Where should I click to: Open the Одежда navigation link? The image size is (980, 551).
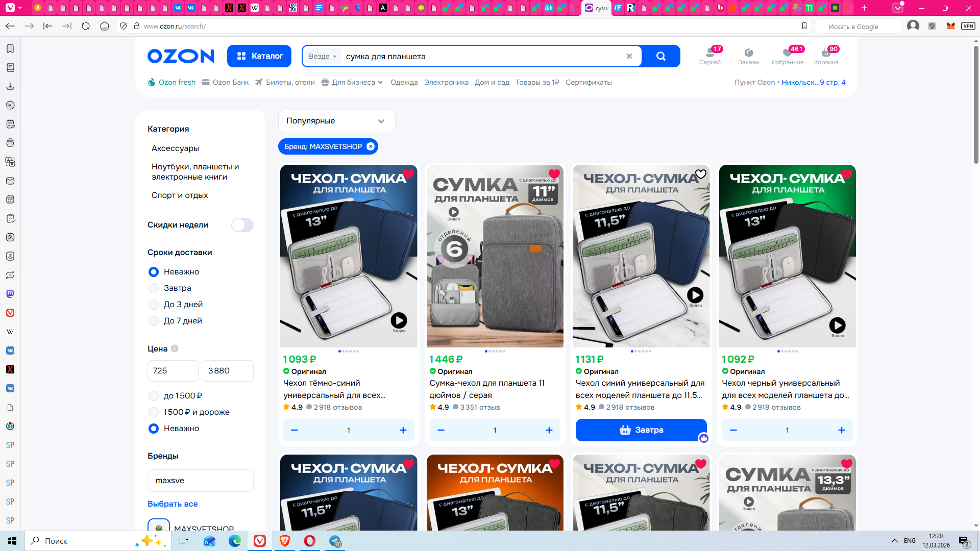tap(404, 82)
